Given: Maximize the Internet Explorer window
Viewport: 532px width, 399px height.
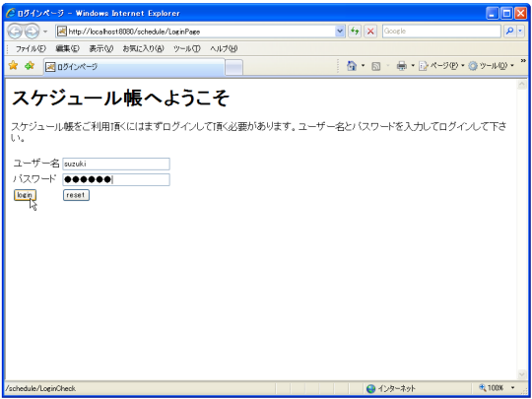Looking at the screenshot, I should click(506, 14).
